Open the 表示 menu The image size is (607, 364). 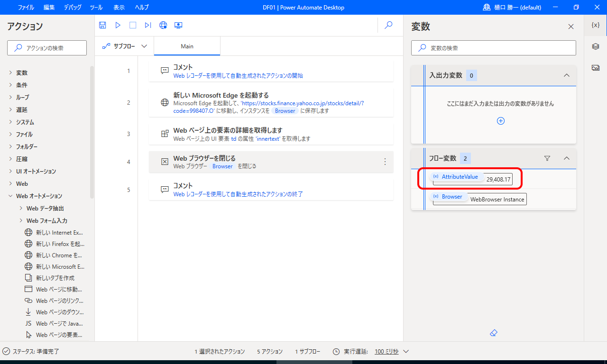pyautogui.click(x=119, y=7)
